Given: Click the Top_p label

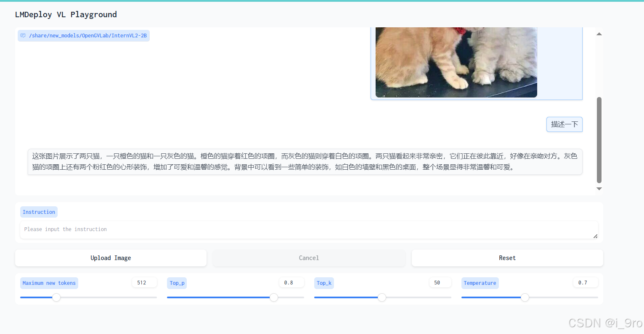Looking at the screenshot, I should [x=177, y=283].
